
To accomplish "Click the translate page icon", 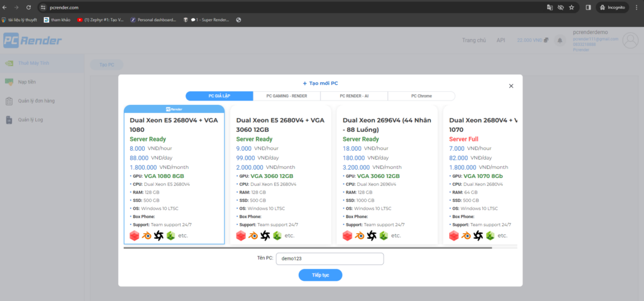I will coord(550,8).
